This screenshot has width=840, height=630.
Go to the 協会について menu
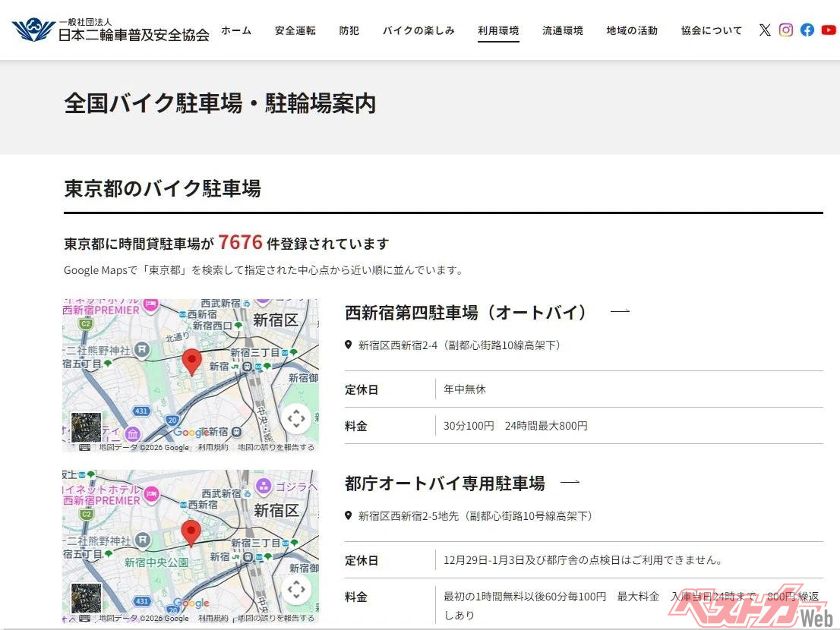(712, 31)
